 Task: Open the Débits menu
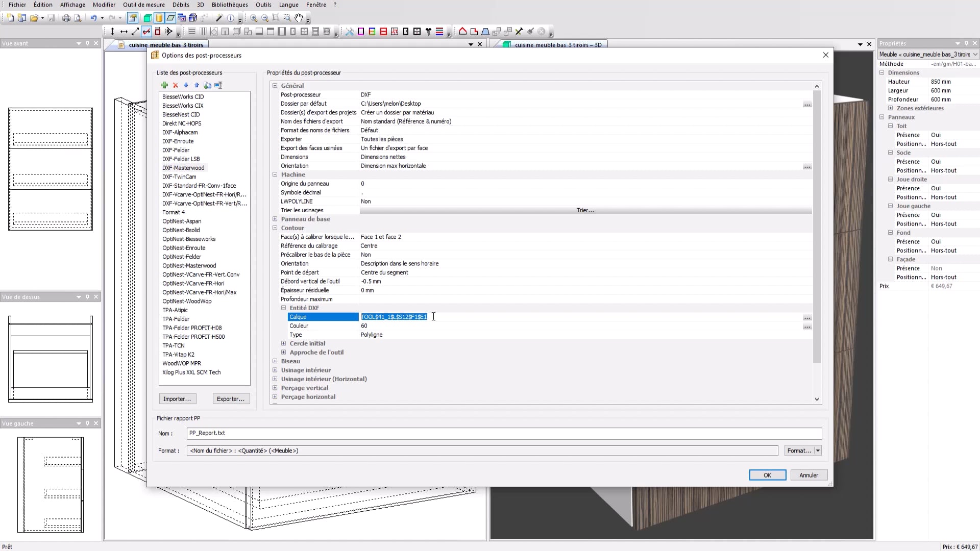tap(181, 5)
